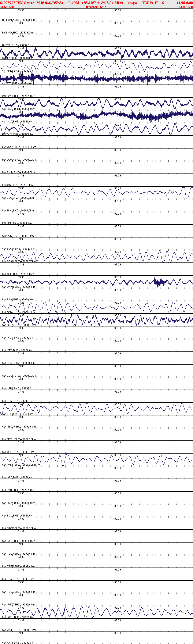Select the BK.YBH.BHZ station label
The width and height of the screenshot is (193, 644).
pyautogui.click(x=18, y=45)
